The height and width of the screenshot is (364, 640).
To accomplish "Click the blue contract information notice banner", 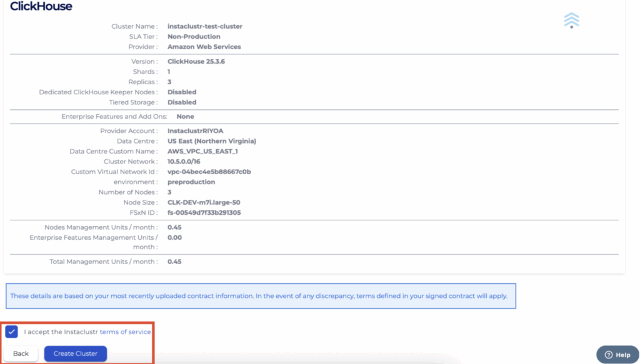I will click(x=261, y=296).
